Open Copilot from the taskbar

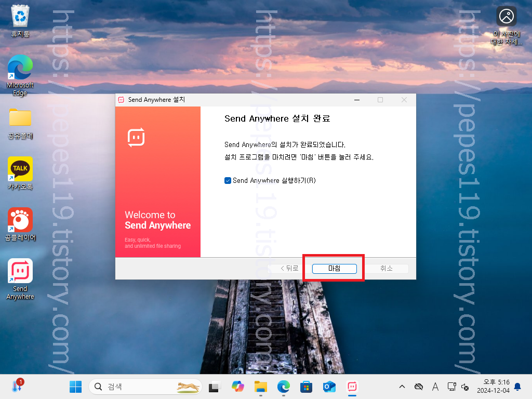coord(237,387)
